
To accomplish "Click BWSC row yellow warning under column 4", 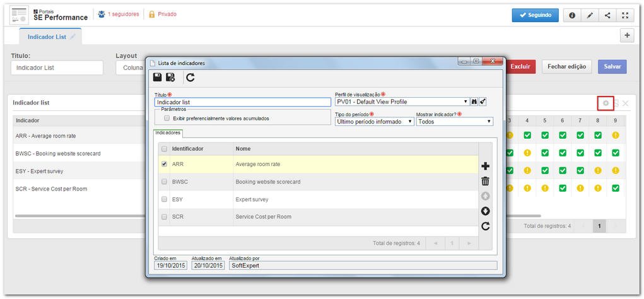I will click(x=527, y=153).
